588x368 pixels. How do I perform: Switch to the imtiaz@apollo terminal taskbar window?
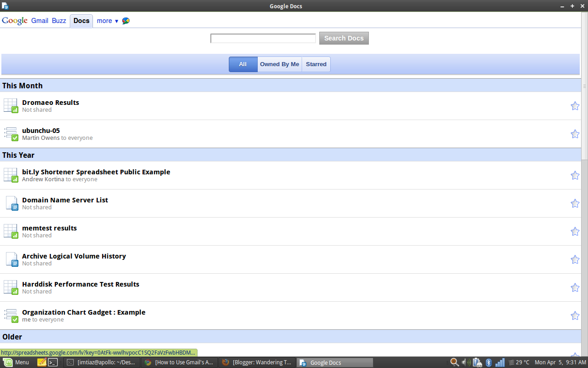(101, 362)
